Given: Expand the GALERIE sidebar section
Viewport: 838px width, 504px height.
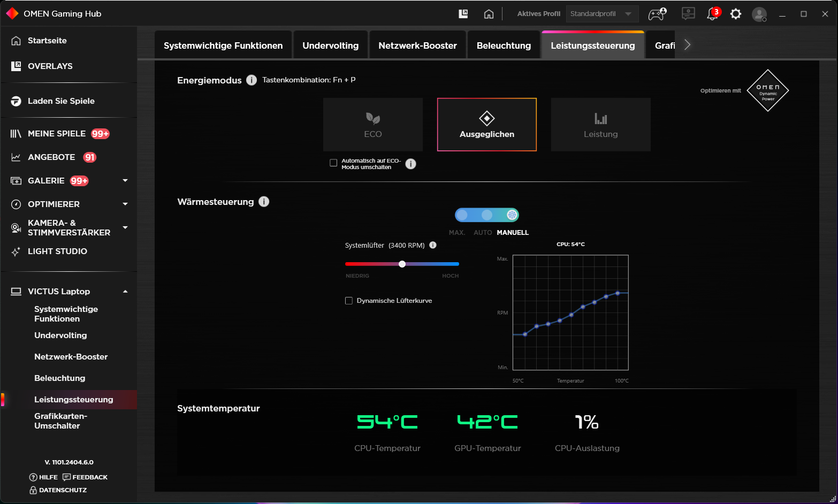Looking at the screenshot, I should point(125,181).
